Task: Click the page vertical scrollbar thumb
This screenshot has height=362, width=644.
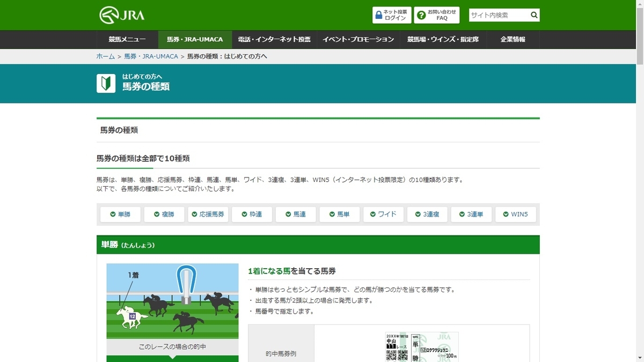Action: point(640,38)
